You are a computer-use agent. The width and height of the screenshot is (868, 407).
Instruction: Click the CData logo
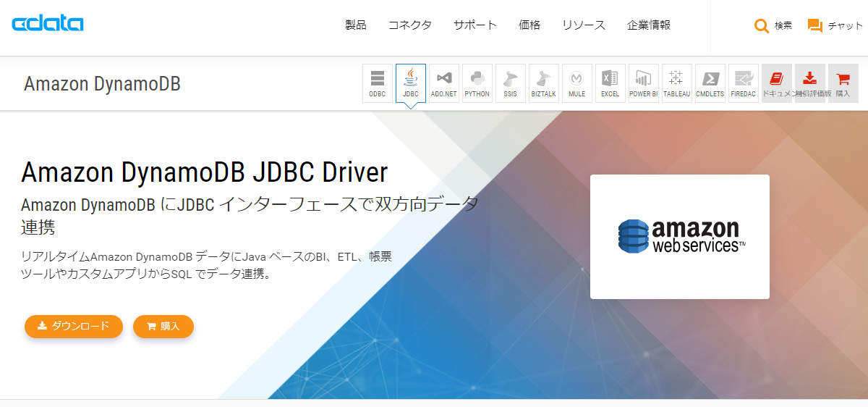pyautogui.click(x=48, y=24)
